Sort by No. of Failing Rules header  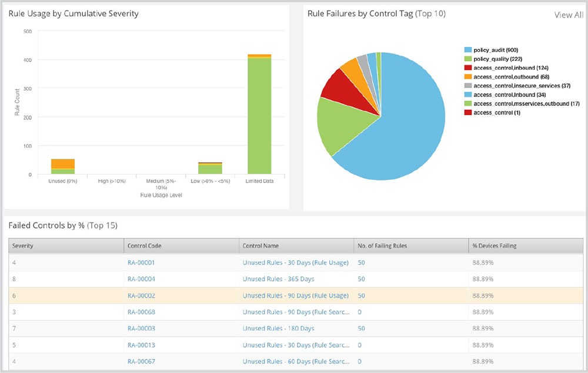click(x=411, y=246)
